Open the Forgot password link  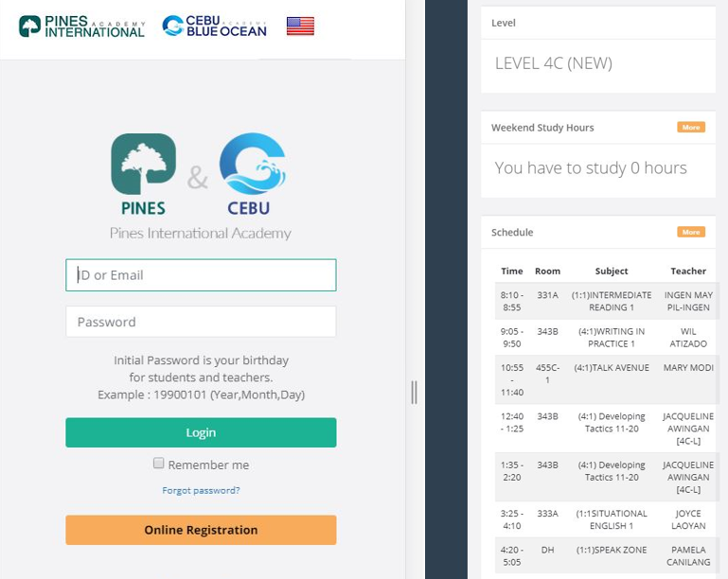coord(201,490)
